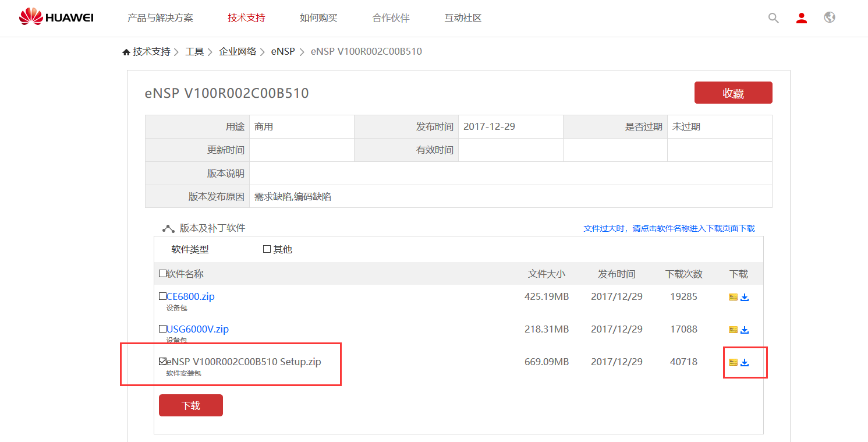The width and height of the screenshot is (868, 442).
Task: Click the red 收藏 button
Action: [x=733, y=93]
